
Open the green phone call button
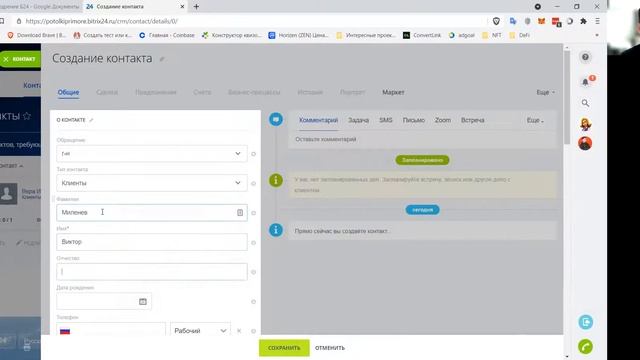[585, 347]
